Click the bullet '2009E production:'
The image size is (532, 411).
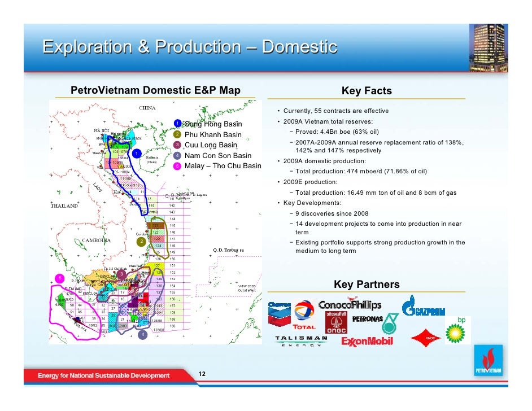[x=310, y=182]
